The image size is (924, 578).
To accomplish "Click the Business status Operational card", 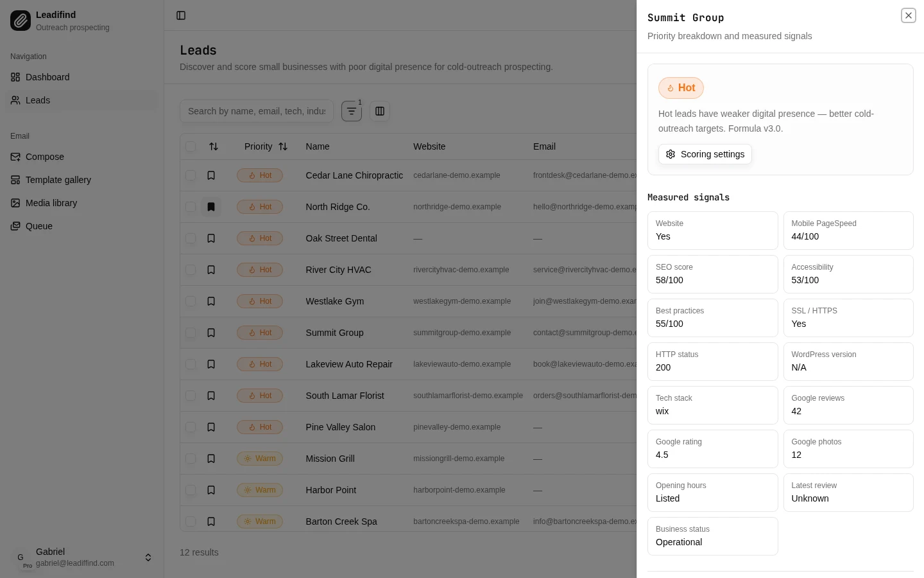I will tap(713, 536).
